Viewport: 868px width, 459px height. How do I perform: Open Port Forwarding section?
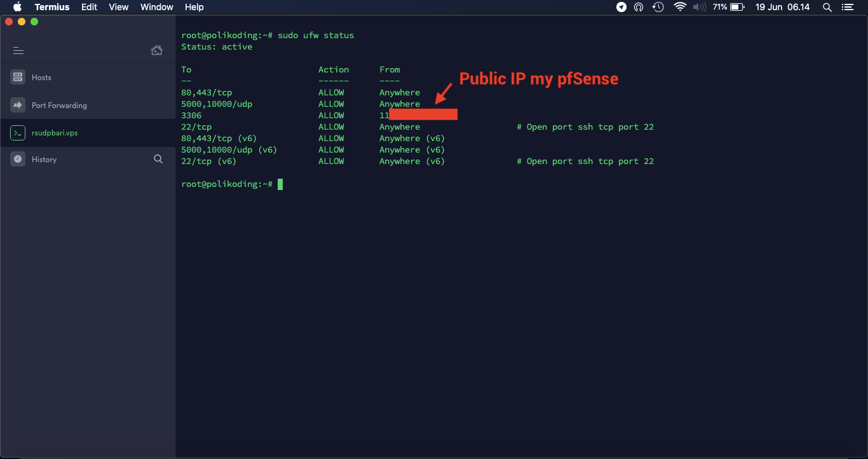[88, 106]
